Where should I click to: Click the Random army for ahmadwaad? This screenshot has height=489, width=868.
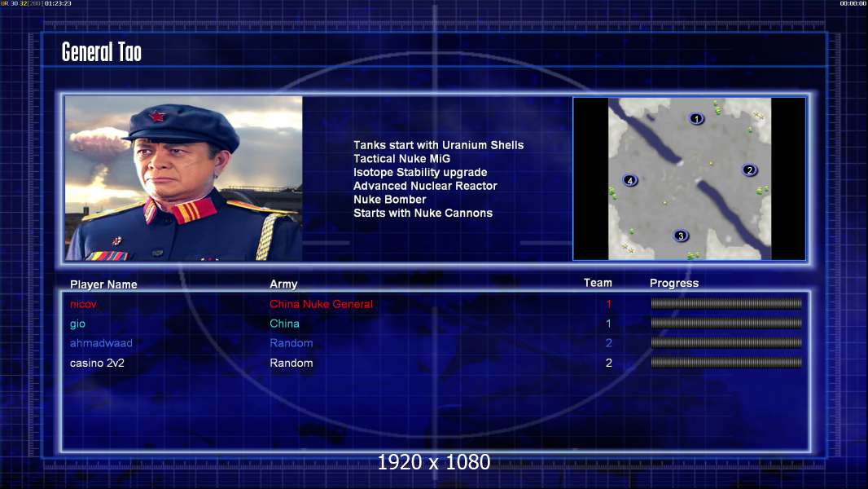tap(292, 343)
